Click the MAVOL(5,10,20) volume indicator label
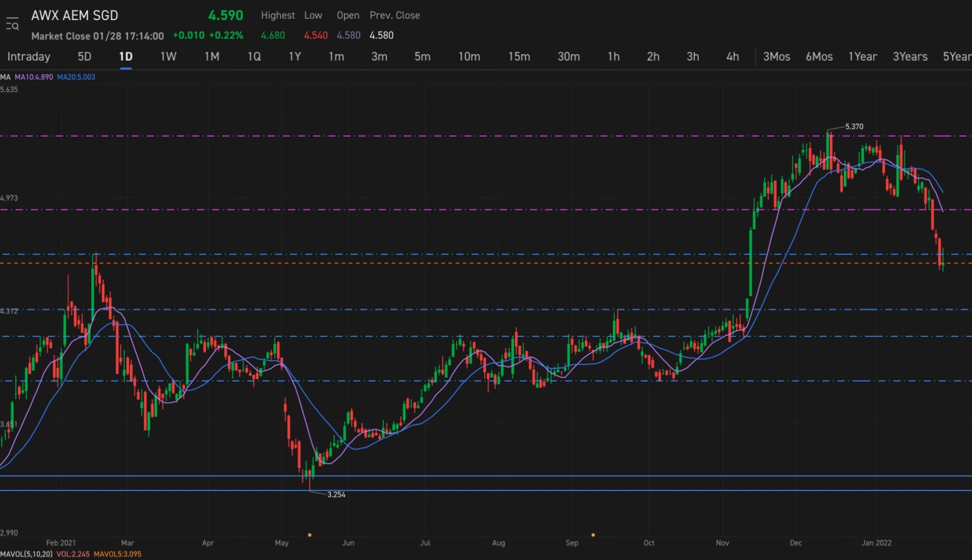The height and width of the screenshot is (560, 972). point(26,554)
